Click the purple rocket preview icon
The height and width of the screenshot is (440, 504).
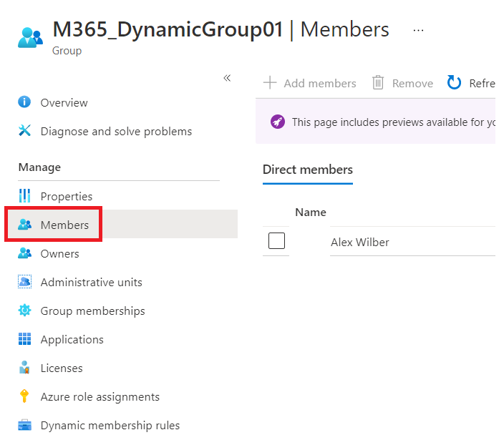[x=277, y=122]
